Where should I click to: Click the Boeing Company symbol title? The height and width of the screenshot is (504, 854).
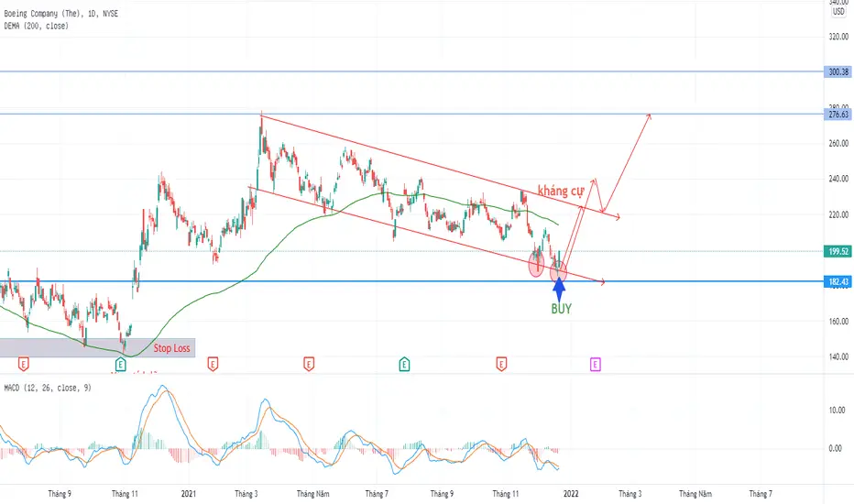[61, 14]
